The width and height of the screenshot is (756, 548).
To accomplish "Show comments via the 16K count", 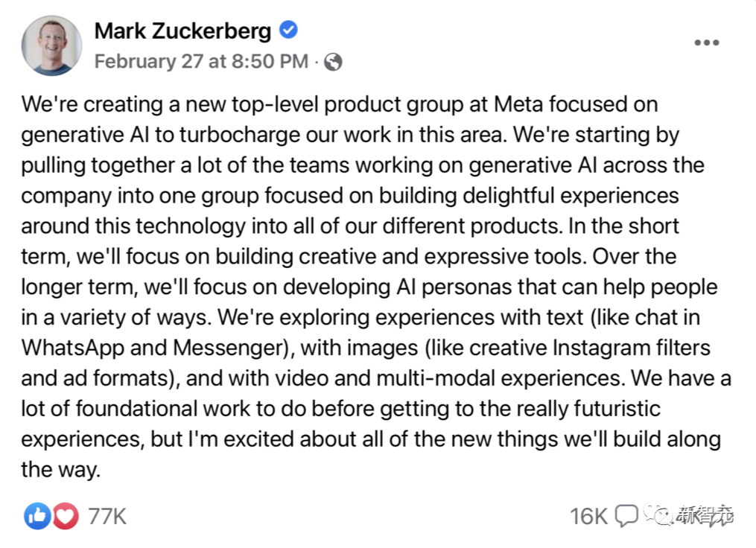I will pyautogui.click(x=588, y=516).
